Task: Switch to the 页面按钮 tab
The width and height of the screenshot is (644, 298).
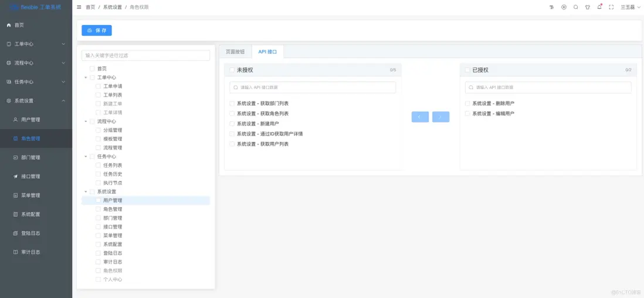Action: coord(235,52)
